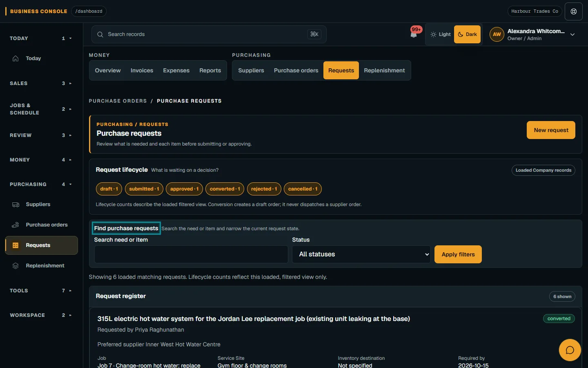This screenshot has height=368, width=588.
Task: Click the Requests list icon in sidebar
Action: click(16, 245)
